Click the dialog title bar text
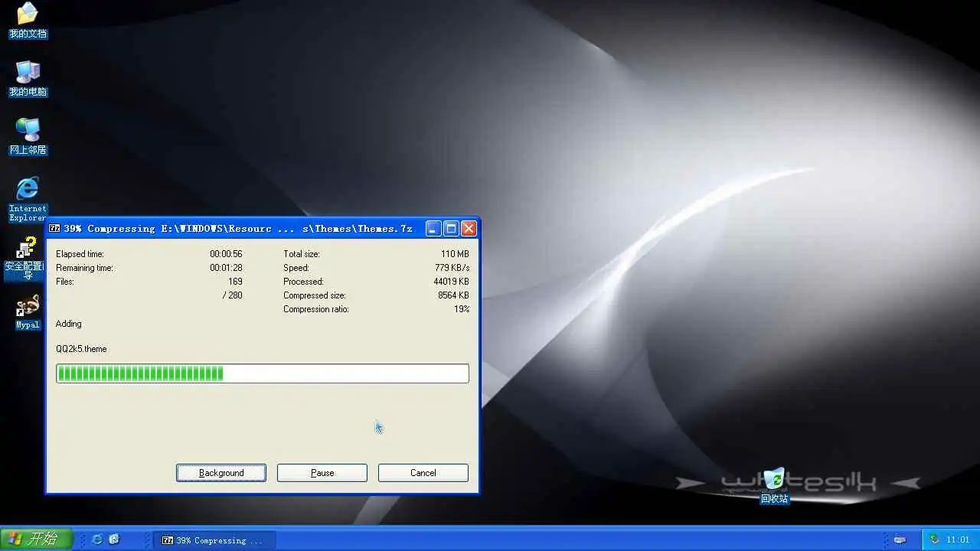Image resolution: width=980 pixels, height=551 pixels. point(238,229)
